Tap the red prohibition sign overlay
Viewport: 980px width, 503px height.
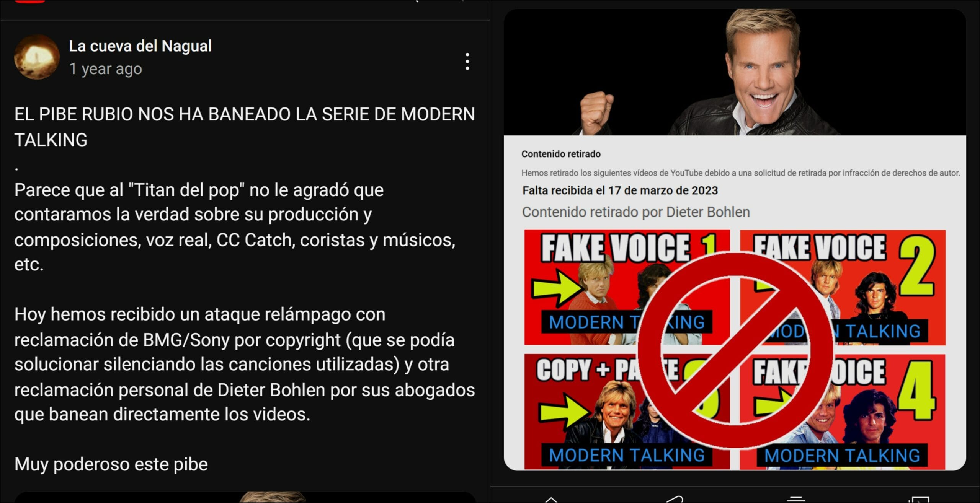click(735, 350)
